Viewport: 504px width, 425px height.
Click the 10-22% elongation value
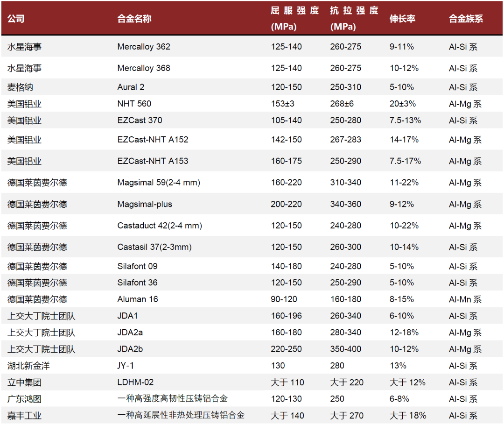click(x=404, y=226)
